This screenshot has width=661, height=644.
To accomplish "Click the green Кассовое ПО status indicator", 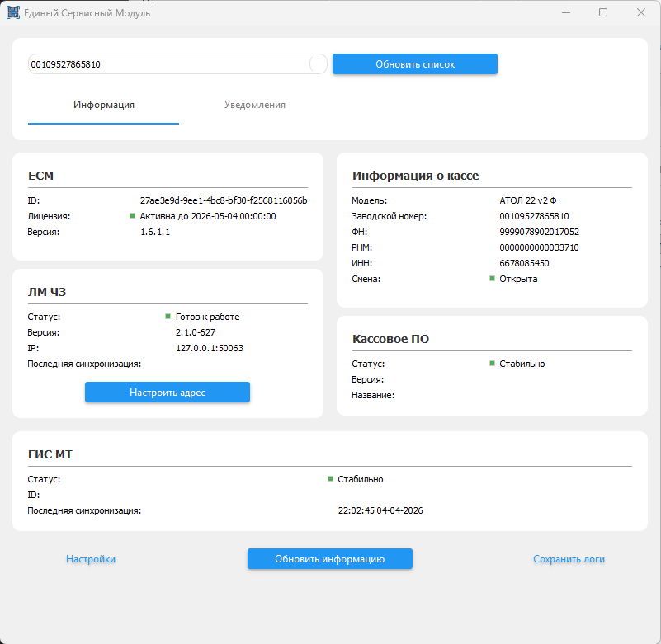I will 492,364.
